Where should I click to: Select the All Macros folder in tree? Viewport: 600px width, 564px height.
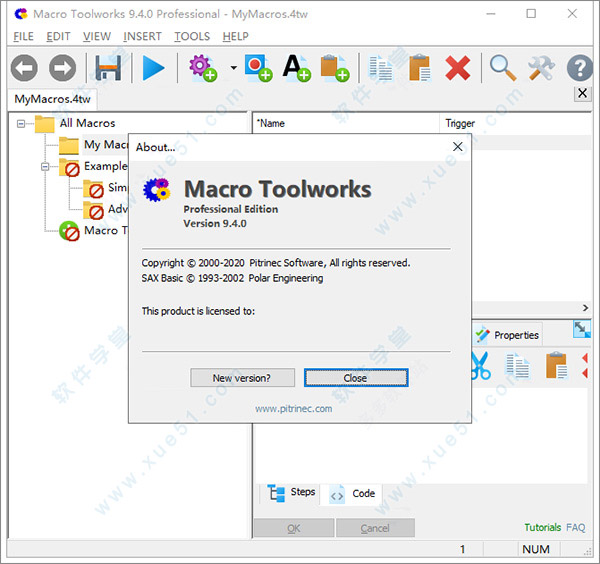[87, 123]
